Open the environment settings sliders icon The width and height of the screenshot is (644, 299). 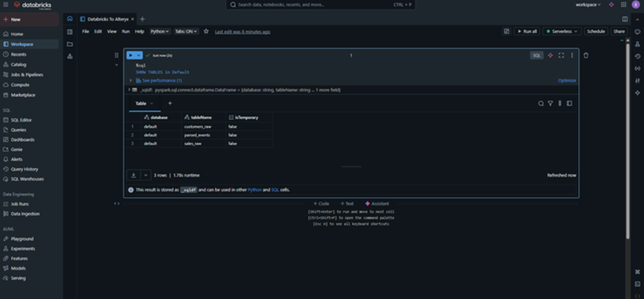point(638,81)
